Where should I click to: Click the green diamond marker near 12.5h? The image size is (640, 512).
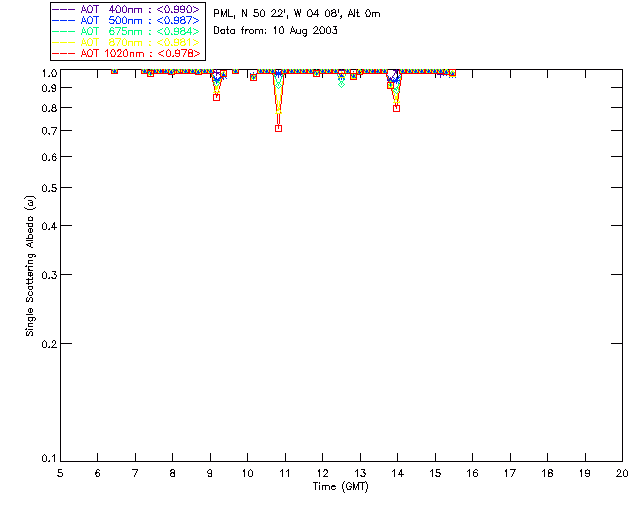pos(341,85)
